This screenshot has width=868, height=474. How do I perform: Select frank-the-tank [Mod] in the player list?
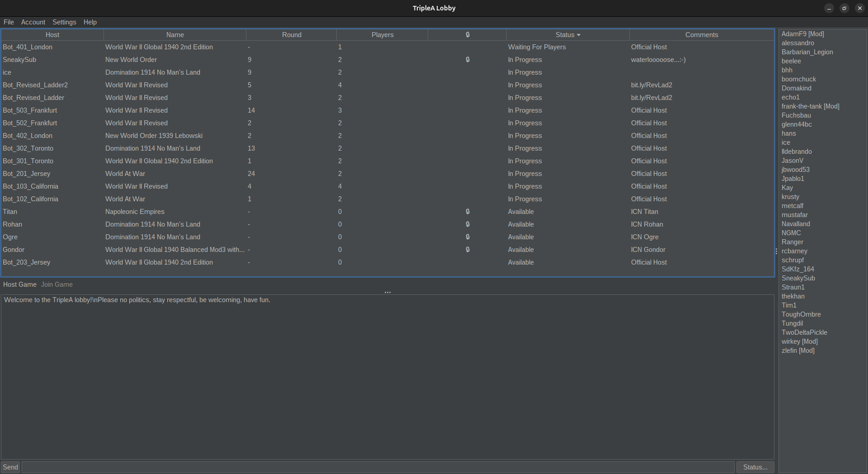811,106
